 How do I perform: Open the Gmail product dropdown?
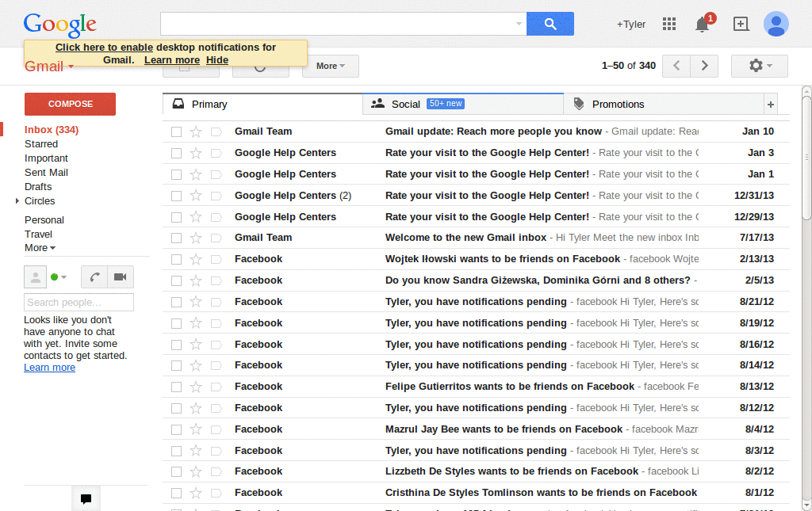(x=49, y=67)
